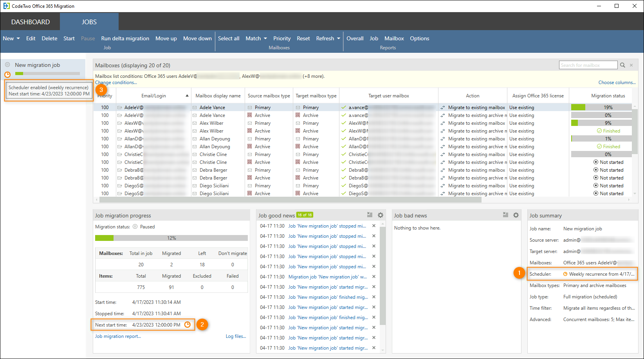Click the search magnifier icon for mailboxes
This screenshot has width=644, height=359.
(622, 65)
